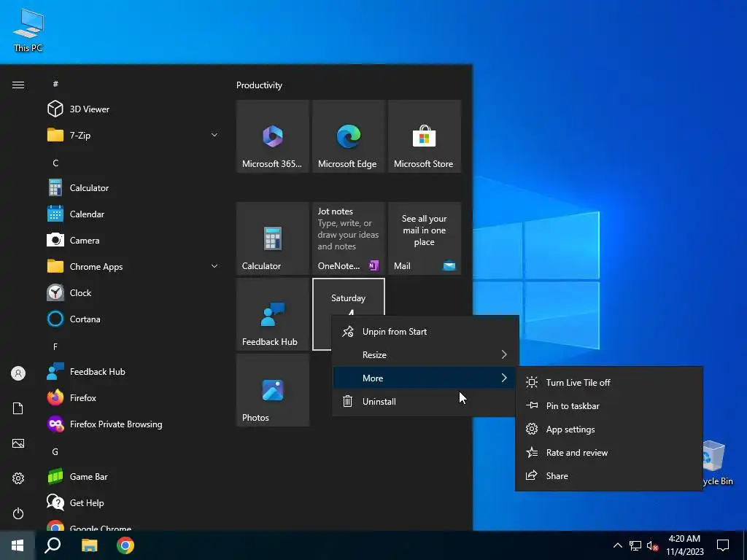Click the F letter header
747x560 pixels.
(x=55, y=346)
